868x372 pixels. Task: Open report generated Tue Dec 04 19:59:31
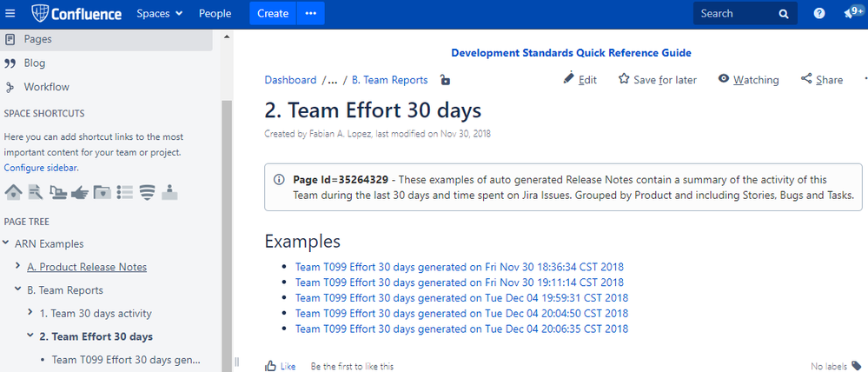[x=461, y=298]
